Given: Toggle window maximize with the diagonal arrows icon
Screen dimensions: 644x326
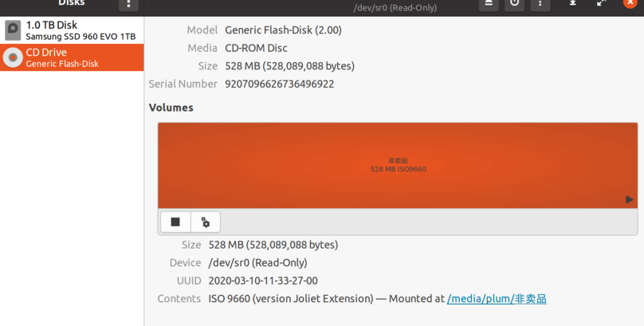Looking at the screenshot, I should tap(602, 3).
